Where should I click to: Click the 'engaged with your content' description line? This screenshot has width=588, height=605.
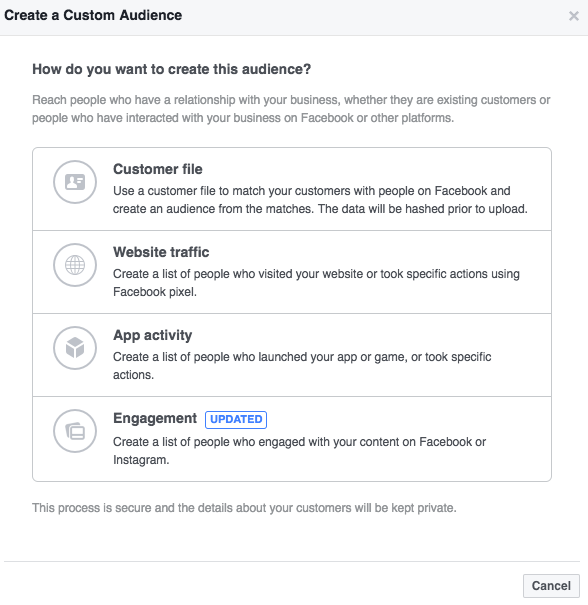click(299, 442)
